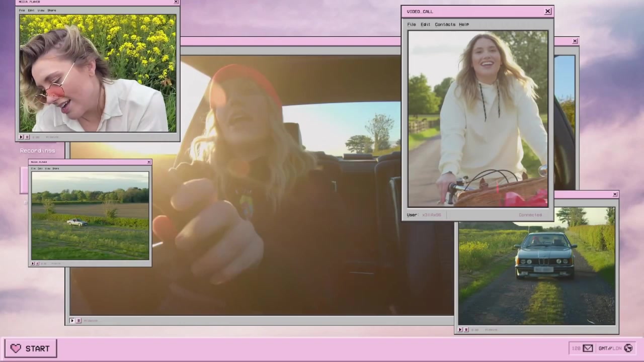Image resolution: width=644 pixels, height=362 pixels.
Task: Open the mail envelope icon in the tray
Action: point(588,348)
